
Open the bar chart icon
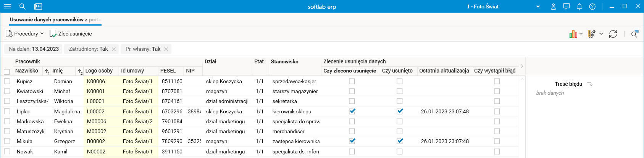pyautogui.click(x=573, y=34)
